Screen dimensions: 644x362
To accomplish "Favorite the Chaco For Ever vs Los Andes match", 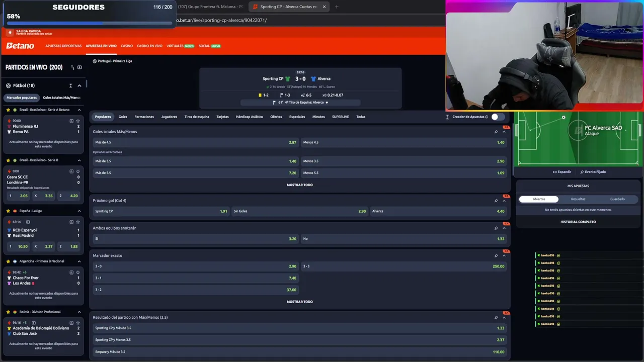I will click(78, 272).
